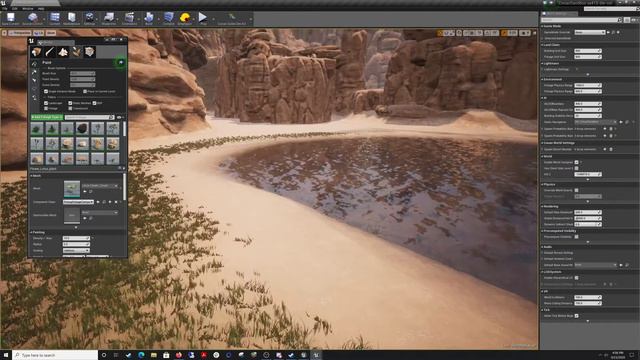Click the selected foliage Mesh preview thumbnail
Viewport: 640px width, 360px height.
click(x=72, y=189)
